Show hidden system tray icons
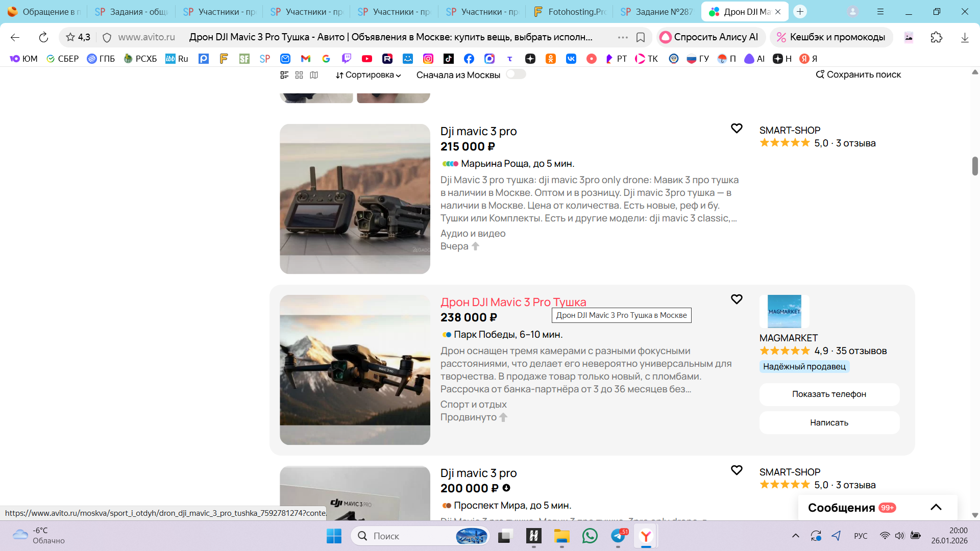This screenshot has width=980, height=551. pos(795,536)
